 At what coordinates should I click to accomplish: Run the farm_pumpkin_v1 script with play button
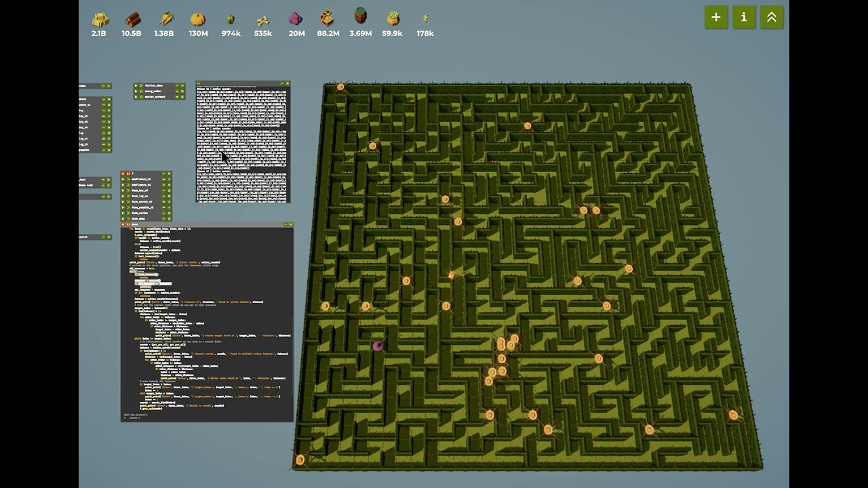click(x=123, y=207)
